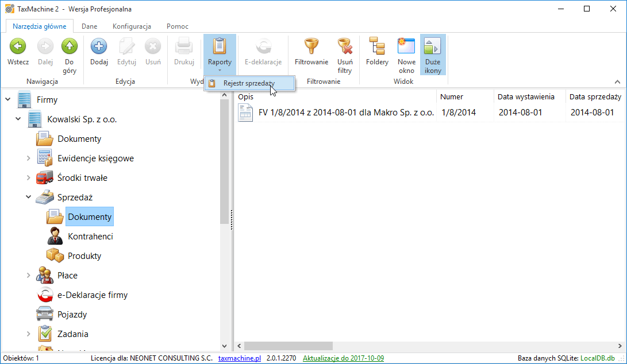Select Kontrahenci in the tree
The height and width of the screenshot is (364, 627).
[90, 236]
